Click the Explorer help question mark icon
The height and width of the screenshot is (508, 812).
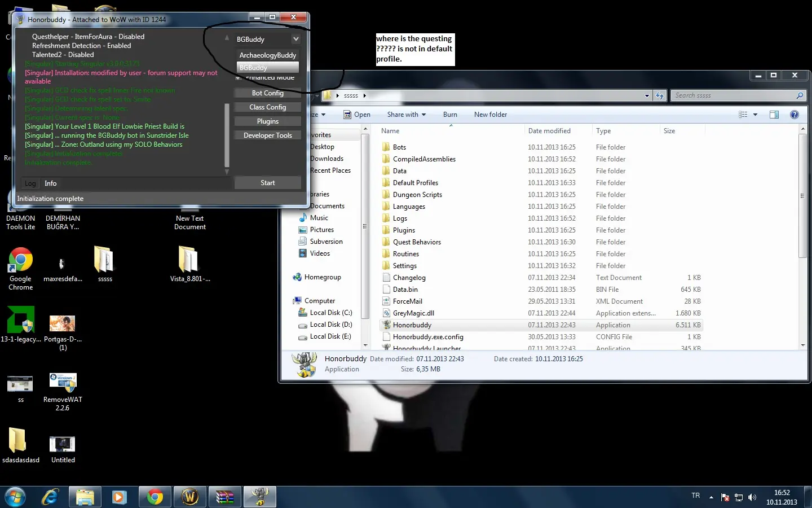pos(794,115)
